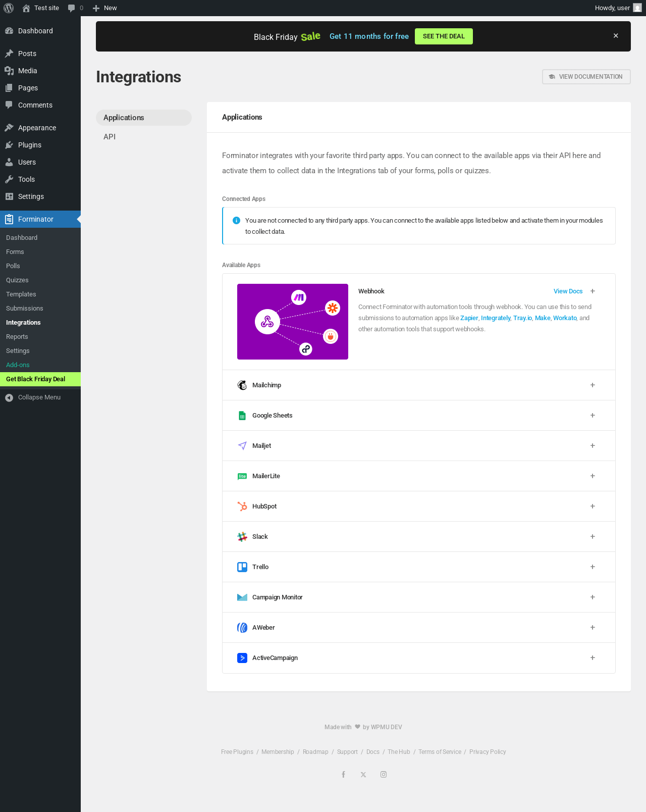The width and height of the screenshot is (646, 812).
Task: Open the Plugins admin menu
Action: [x=30, y=145]
